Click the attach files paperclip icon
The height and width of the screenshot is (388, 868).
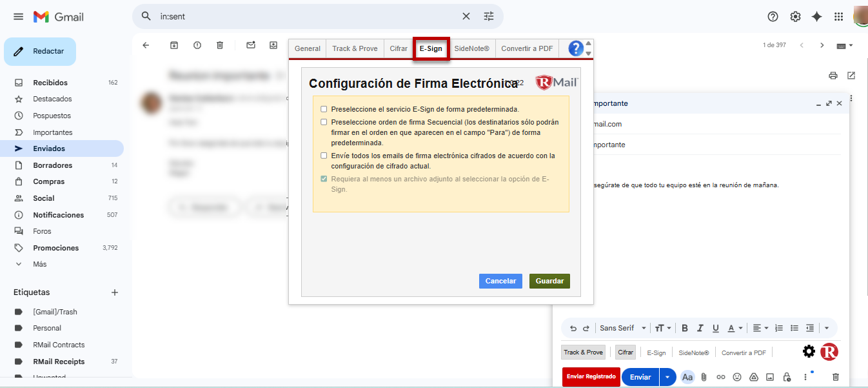pos(704,377)
